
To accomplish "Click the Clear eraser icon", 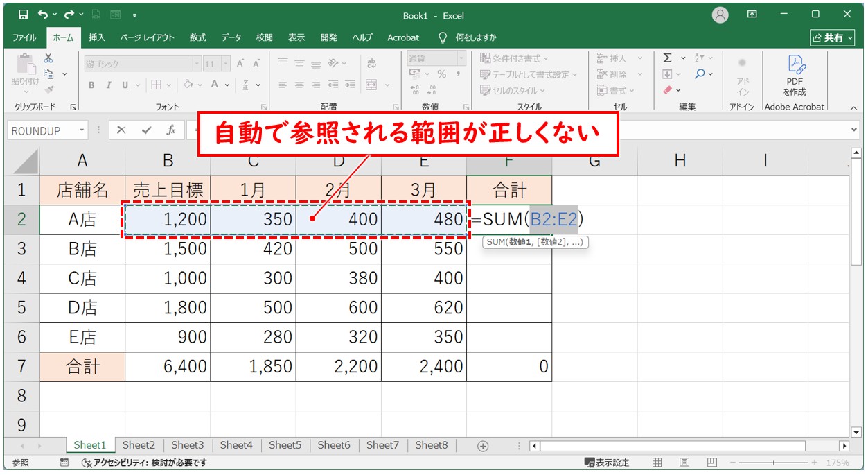I will pyautogui.click(x=667, y=89).
